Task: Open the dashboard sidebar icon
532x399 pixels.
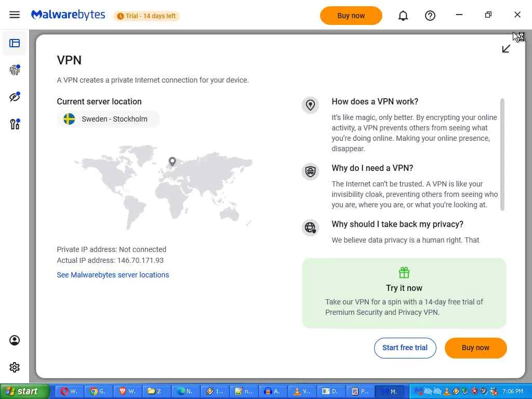Action: coord(15,43)
